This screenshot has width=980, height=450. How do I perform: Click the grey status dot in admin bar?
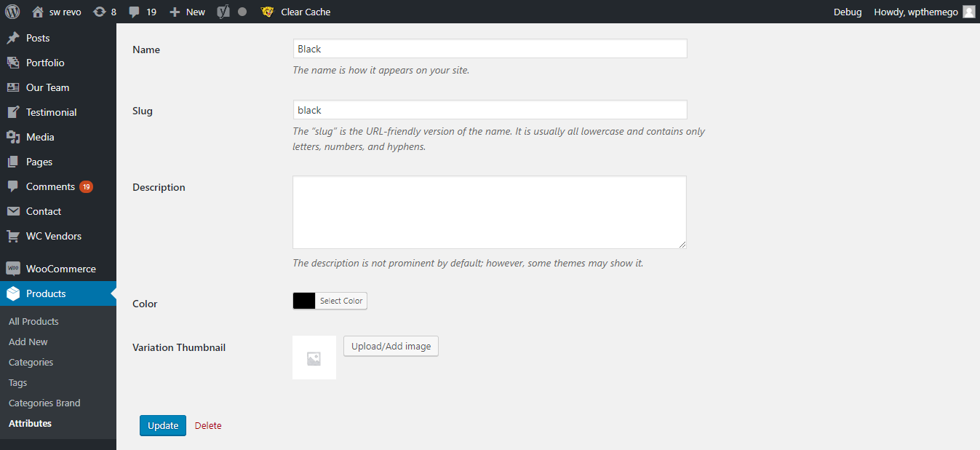[x=242, y=12]
